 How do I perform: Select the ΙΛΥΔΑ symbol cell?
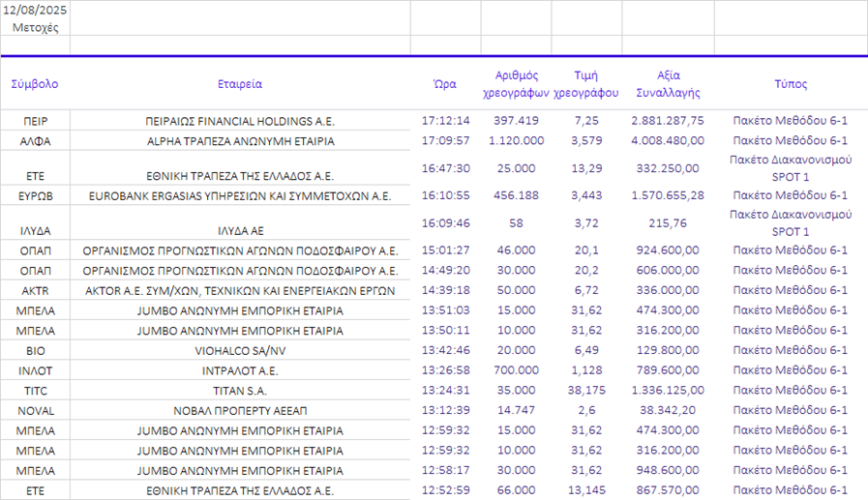coord(36,230)
